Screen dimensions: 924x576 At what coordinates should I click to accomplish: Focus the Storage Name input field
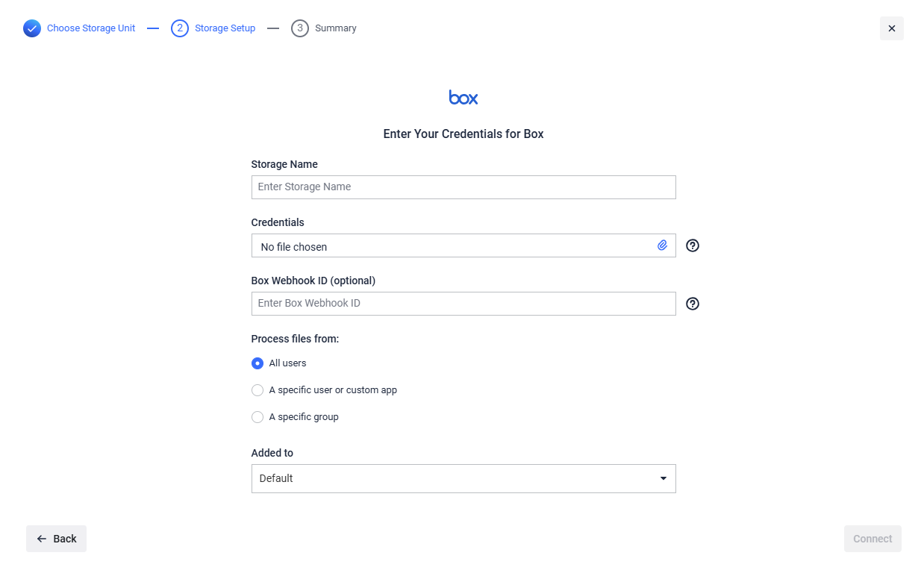(x=463, y=187)
